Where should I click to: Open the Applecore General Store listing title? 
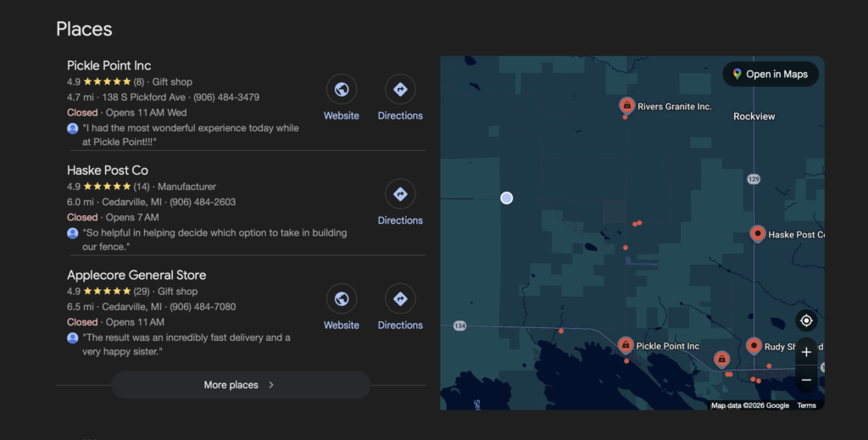(x=136, y=276)
